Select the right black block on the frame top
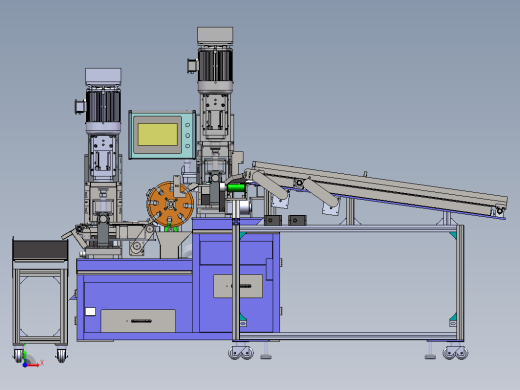This screenshot has width=520, height=390. tap(297, 220)
